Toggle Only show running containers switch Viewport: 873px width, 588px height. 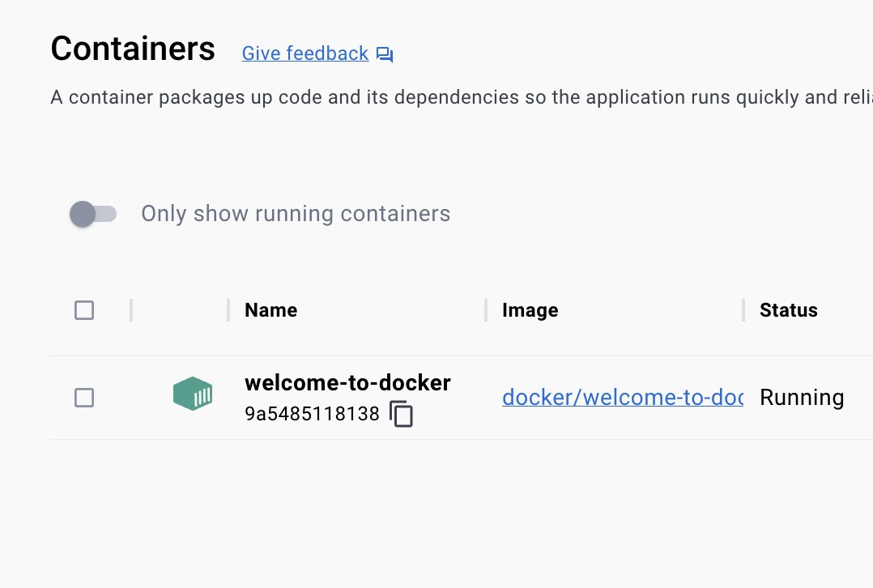point(93,214)
